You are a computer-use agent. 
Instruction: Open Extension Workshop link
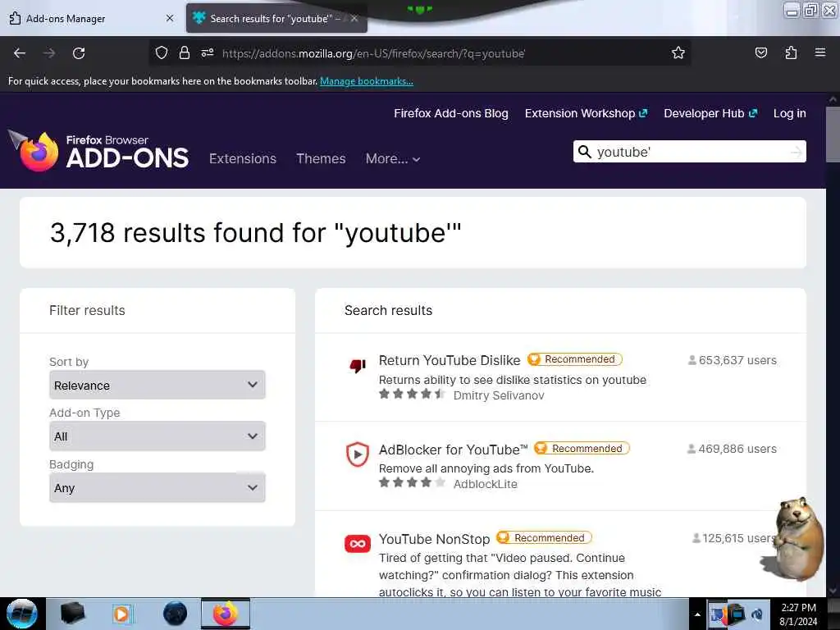586,113
